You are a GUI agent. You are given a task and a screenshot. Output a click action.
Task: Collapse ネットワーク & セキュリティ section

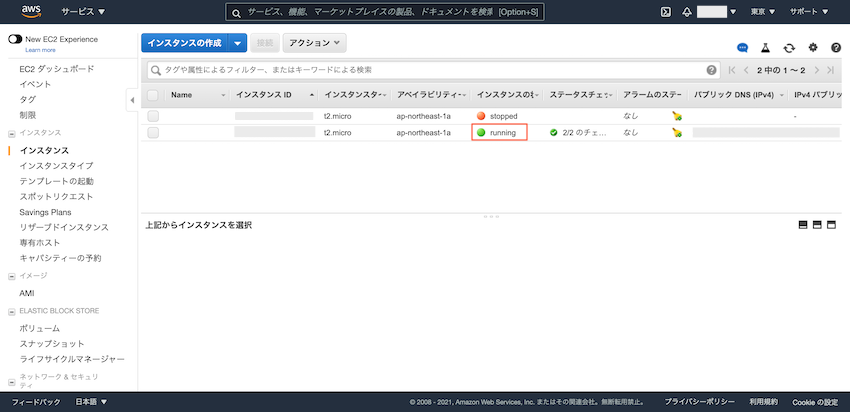click(12, 382)
